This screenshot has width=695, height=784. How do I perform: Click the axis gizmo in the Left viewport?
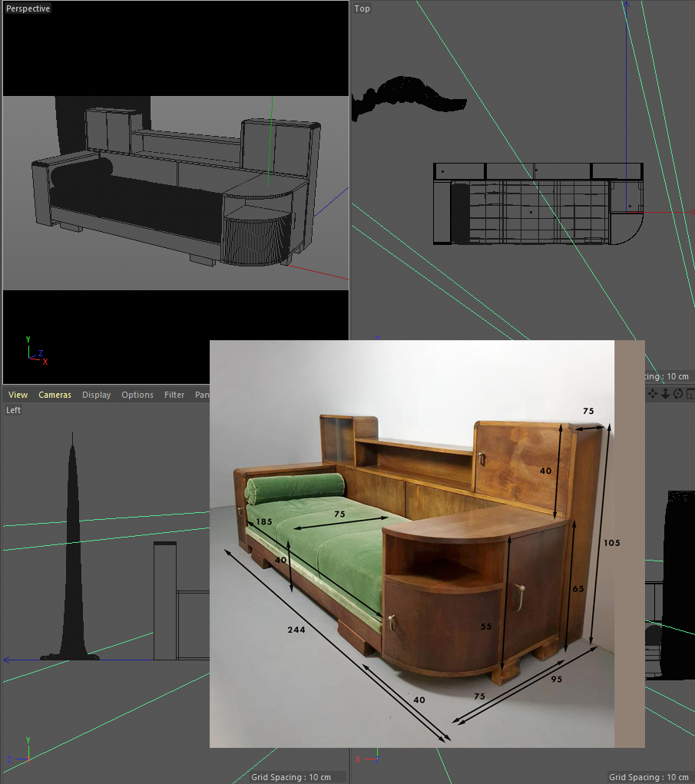(x=20, y=750)
